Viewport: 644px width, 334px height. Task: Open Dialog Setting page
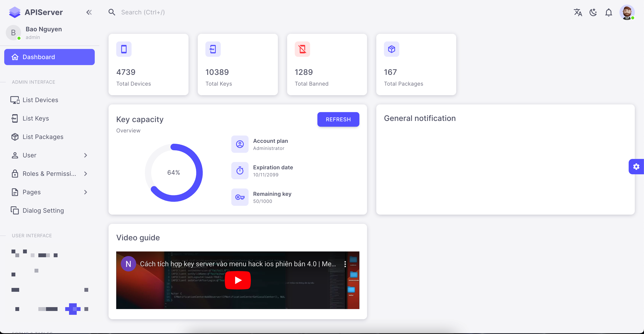49,211
